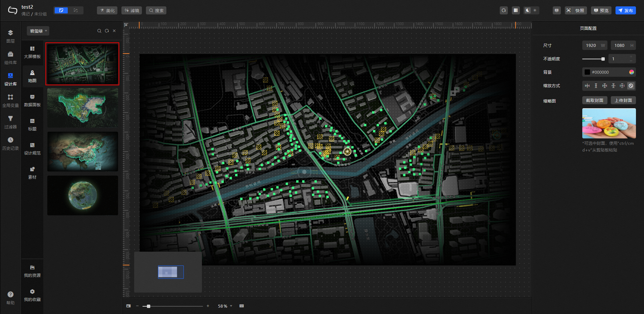Open the 58% zoom level dropdown
Screen dimensions: 644x314
point(225,306)
